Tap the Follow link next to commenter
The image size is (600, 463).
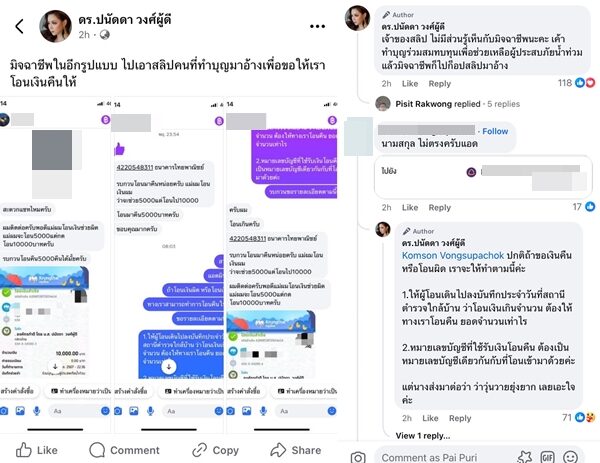coord(495,131)
